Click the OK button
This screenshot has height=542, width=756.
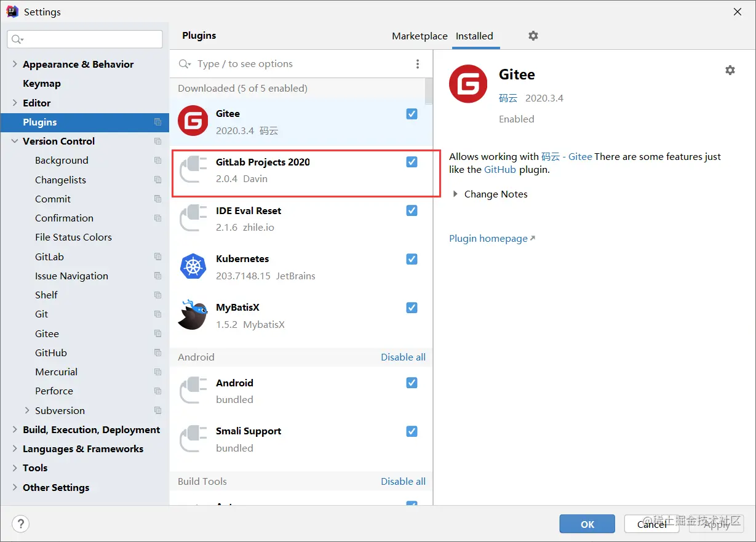587,524
